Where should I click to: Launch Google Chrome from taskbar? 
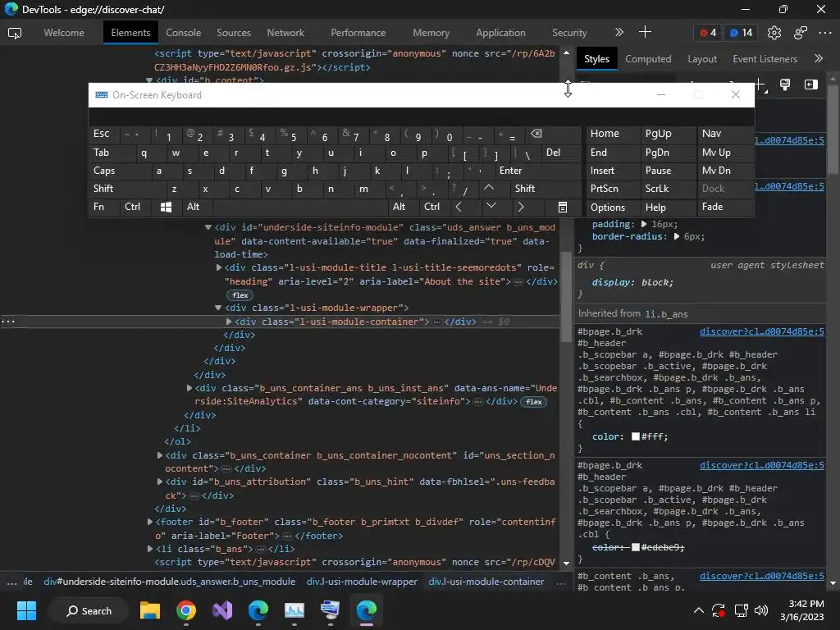coord(186,610)
